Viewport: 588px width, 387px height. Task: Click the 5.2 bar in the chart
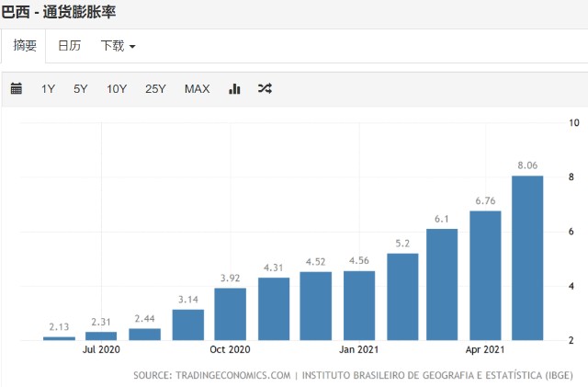[x=402, y=297]
